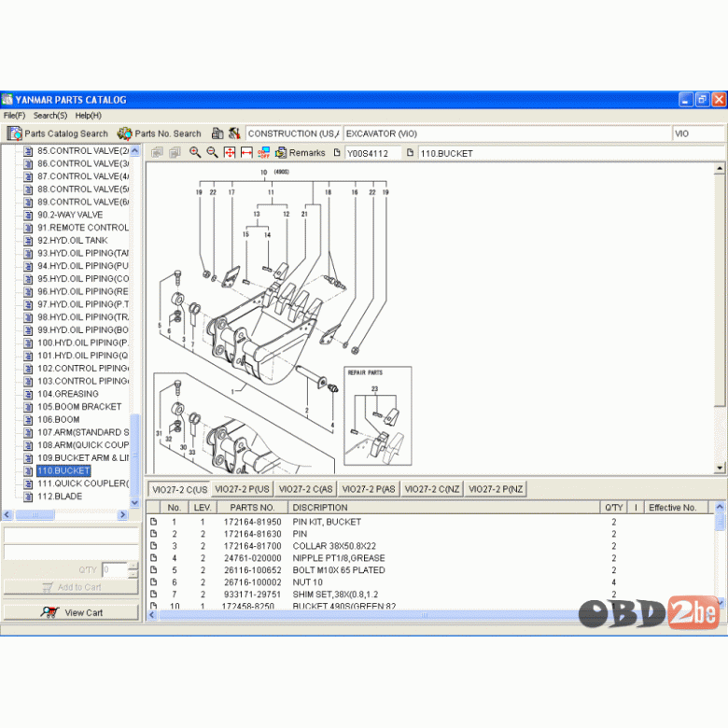Select 85.CONTROL VALVE in the tree
The image size is (728, 728).
83,151
